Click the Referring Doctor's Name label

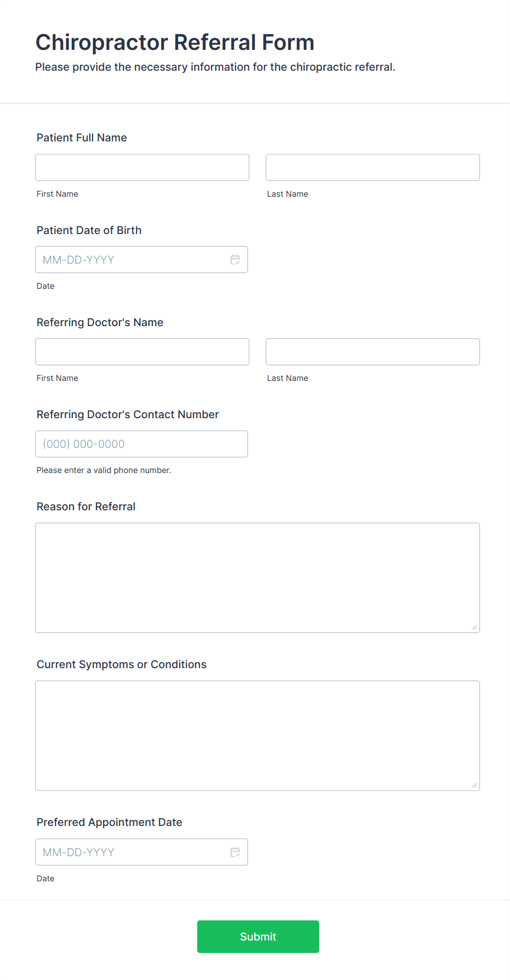pos(100,322)
